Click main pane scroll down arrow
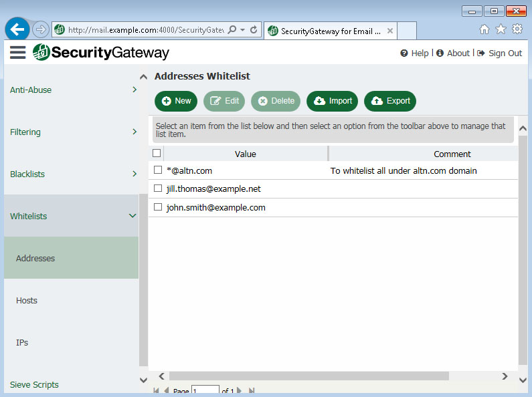This screenshot has height=397, width=532. [x=523, y=380]
